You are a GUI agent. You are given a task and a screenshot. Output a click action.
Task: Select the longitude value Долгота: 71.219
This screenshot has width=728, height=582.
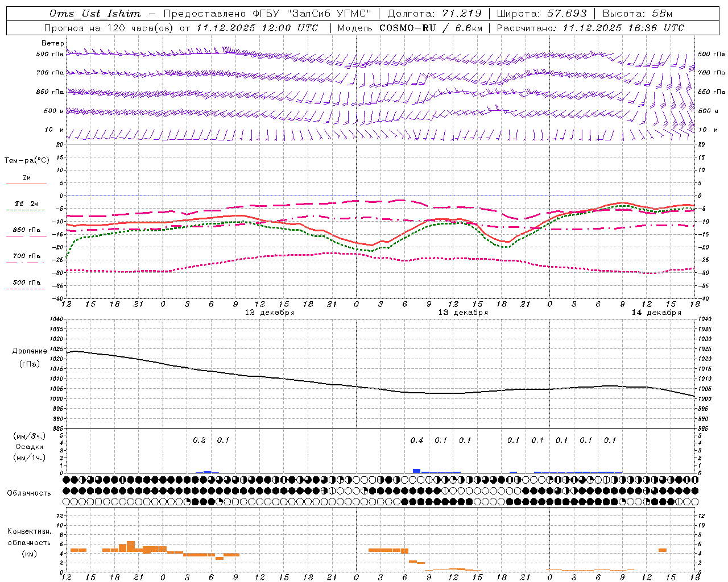(435, 14)
